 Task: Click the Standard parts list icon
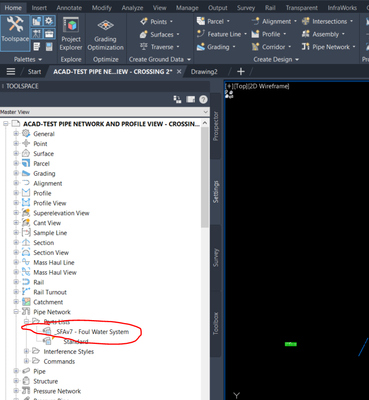pos(47,341)
